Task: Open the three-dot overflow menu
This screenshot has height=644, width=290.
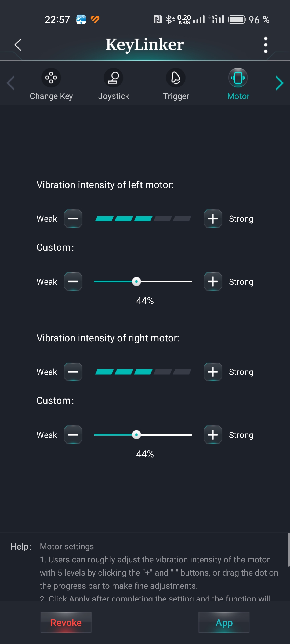Action: pyautogui.click(x=266, y=45)
